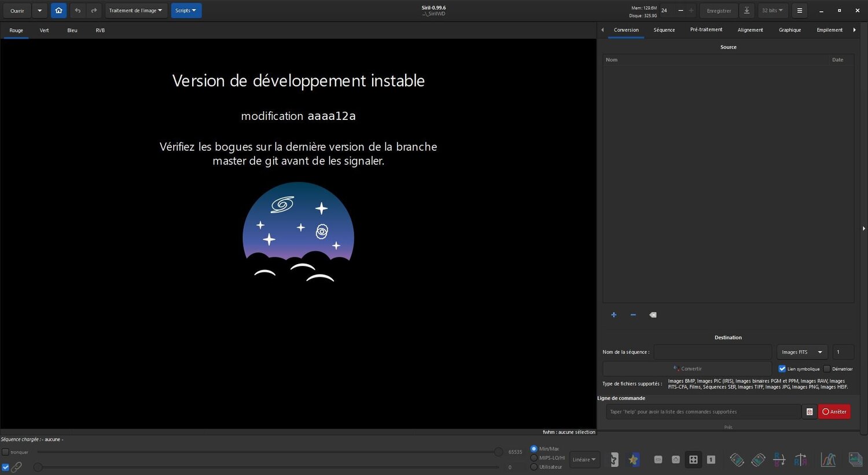Viewport: 868px width, 475px height.
Task: Click the hamburger menu icon
Action: pos(799,10)
